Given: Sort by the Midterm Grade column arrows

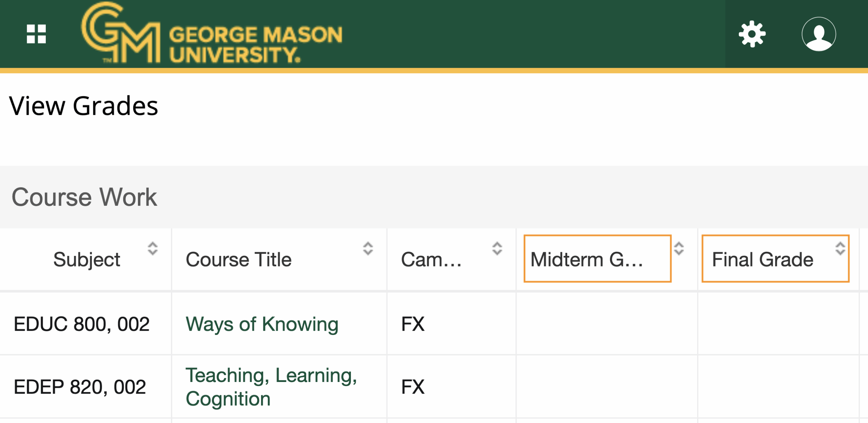Looking at the screenshot, I should coord(679,248).
